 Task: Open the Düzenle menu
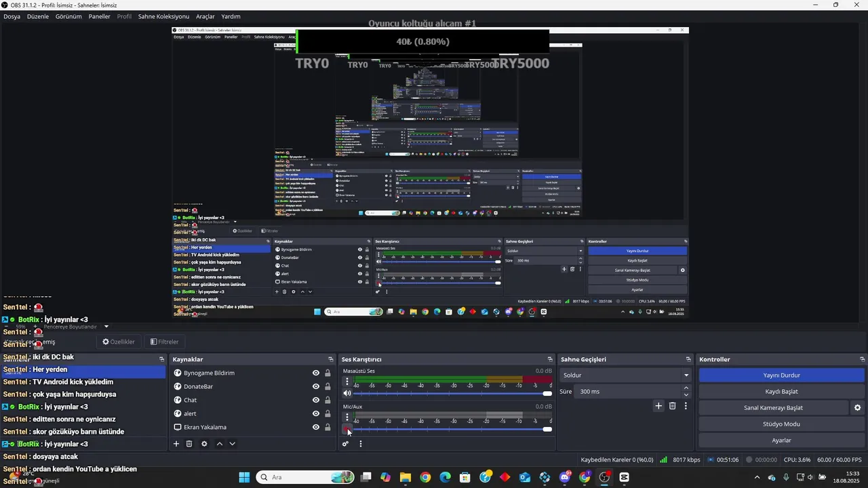[x=38, y=16]
